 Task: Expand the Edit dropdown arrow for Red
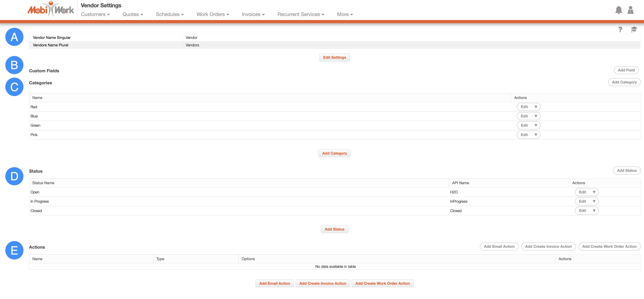pos(536,107)
